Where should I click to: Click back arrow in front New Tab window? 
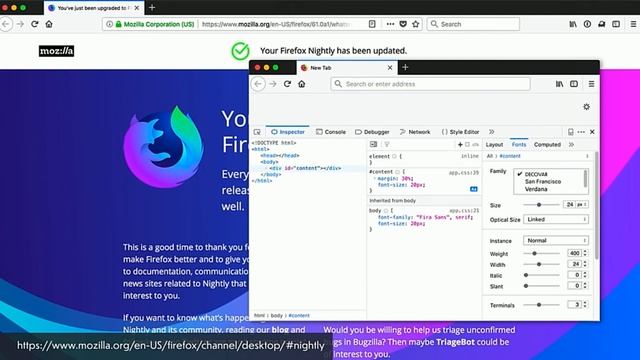[258, 84]
